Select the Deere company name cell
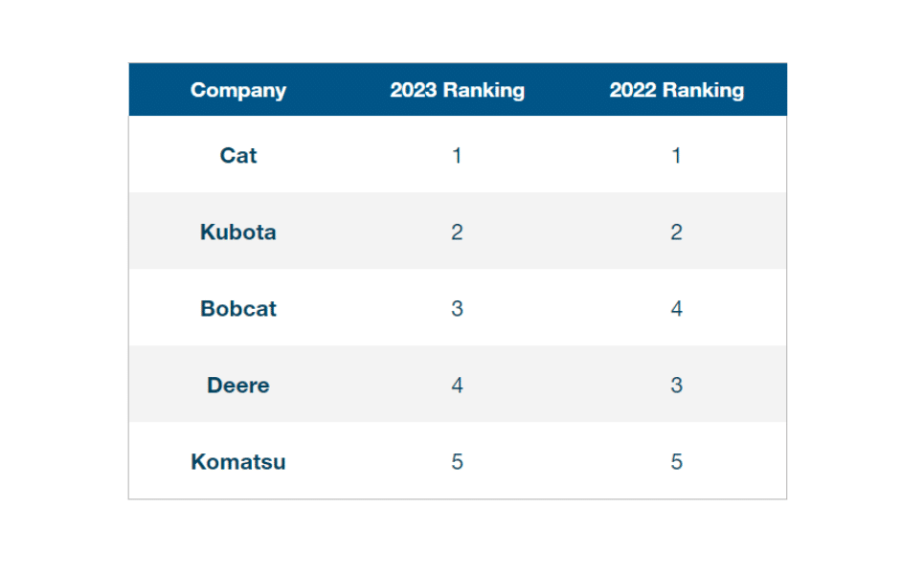Image resolution: width=924 pixels, height=575 pixels. click(238, 385)
